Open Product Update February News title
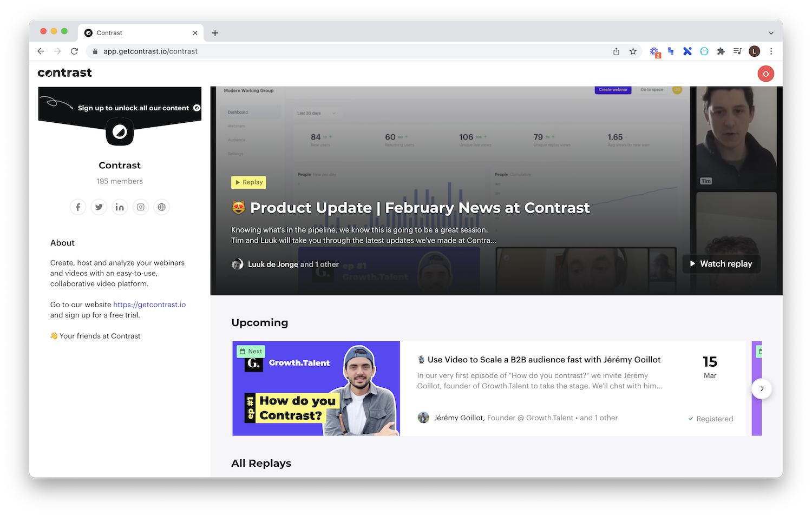812x516 pixels. [x=410, y=208]
